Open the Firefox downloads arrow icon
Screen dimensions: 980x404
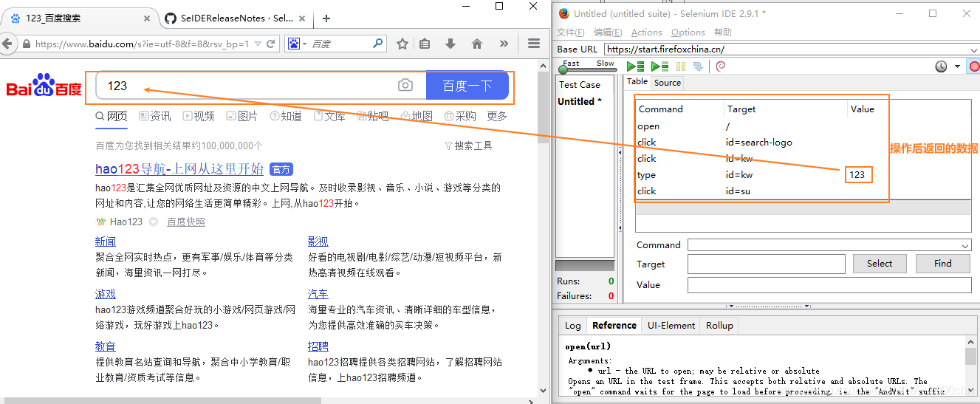click(x=450, y=44)
